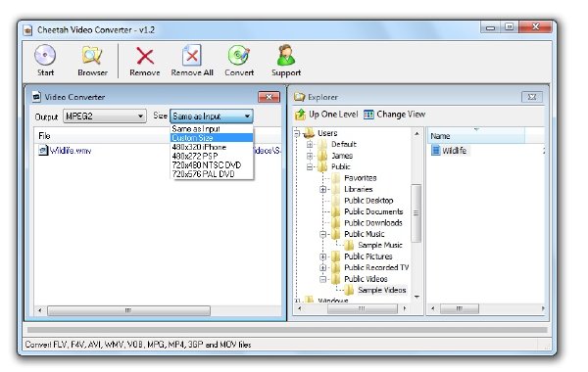Open the Support icon
588x372 pixels.
pyautogui.click(x=286, y=55)
